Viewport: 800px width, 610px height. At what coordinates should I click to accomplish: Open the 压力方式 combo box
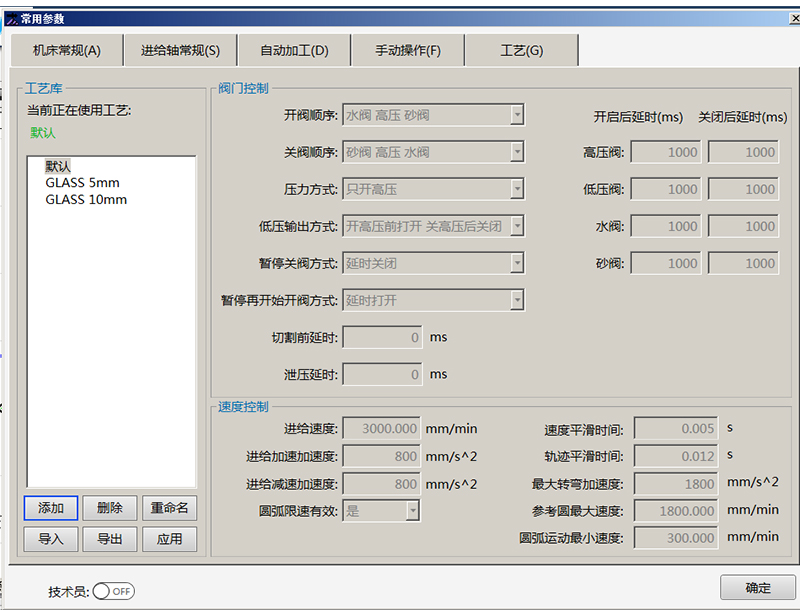click(x=433, y=189)
